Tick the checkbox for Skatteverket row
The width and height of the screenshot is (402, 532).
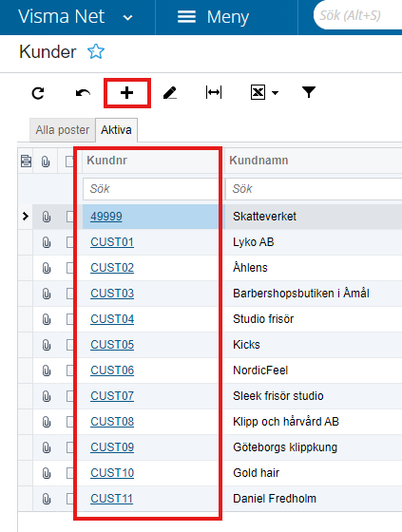coord(70,217)
